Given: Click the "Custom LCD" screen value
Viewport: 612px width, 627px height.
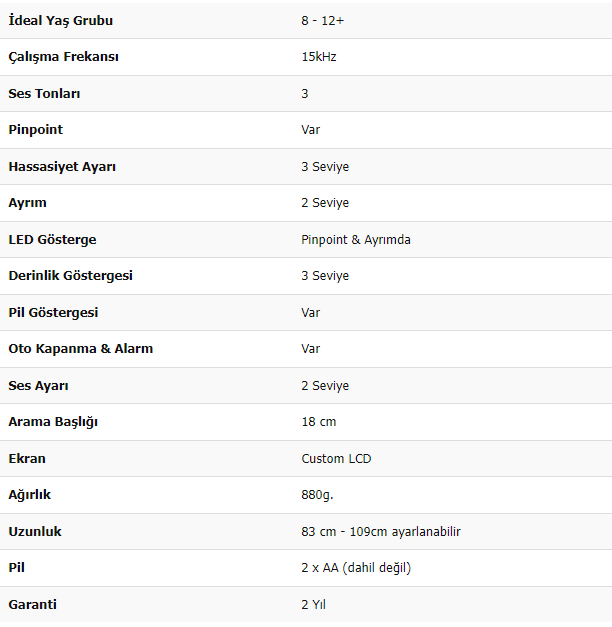Looking at the screenshot, I should [x=336, y=458].
